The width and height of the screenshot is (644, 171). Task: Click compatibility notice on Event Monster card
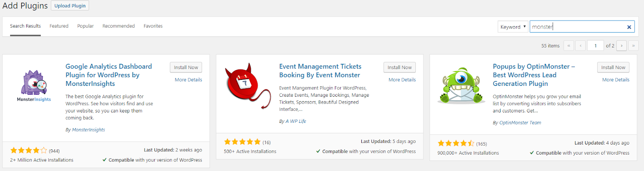(366, 152)
